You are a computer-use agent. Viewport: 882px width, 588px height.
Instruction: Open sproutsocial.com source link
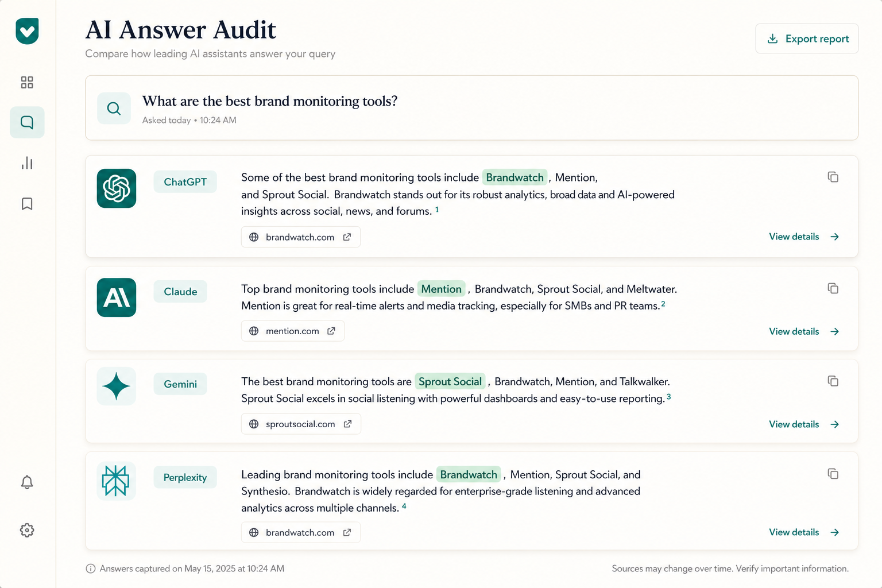click(x=301, y=424)
